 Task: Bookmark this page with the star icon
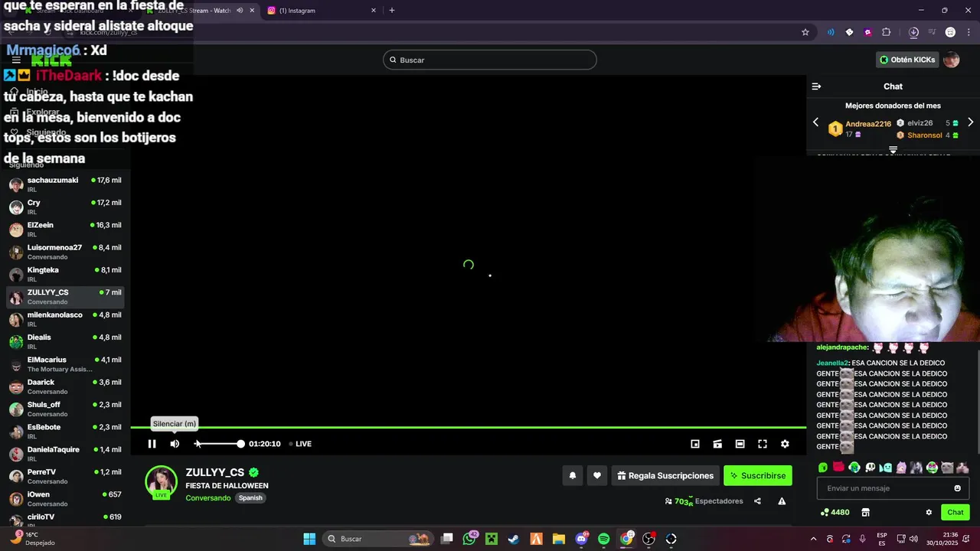[x=805, y=32]
